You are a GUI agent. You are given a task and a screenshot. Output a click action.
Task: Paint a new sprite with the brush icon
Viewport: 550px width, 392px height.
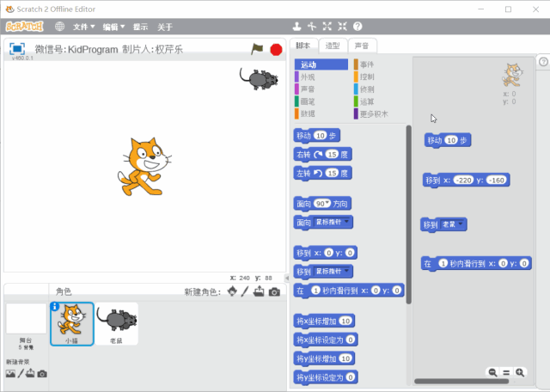[245, 291]
